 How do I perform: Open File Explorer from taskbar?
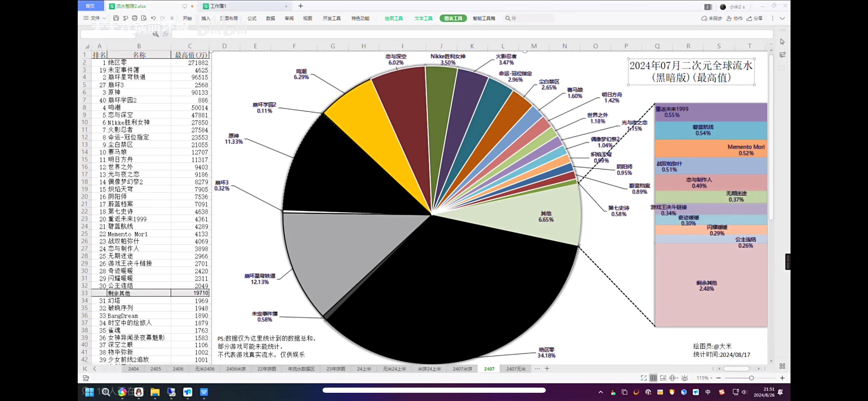click(x=155, y=392)
